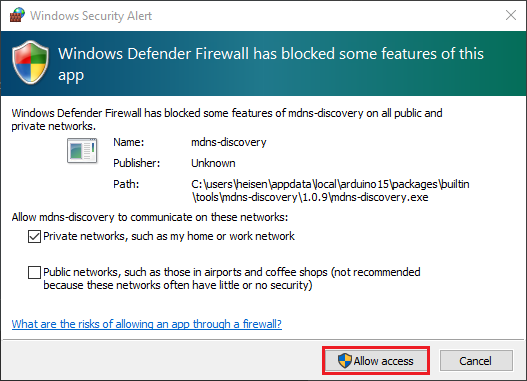
Task: Enable the Public networks checkbox
Action: [34, 272]
